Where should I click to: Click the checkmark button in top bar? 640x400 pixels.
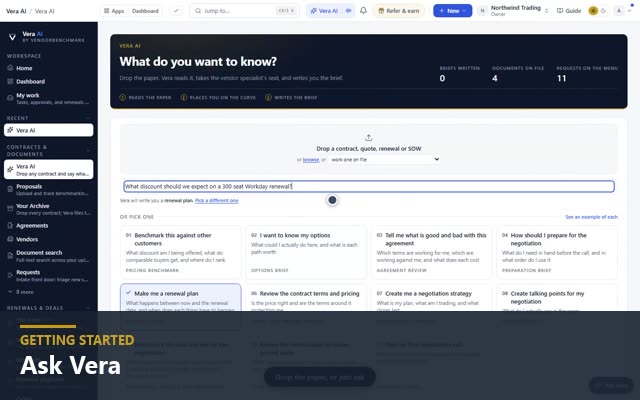[176, 11]
